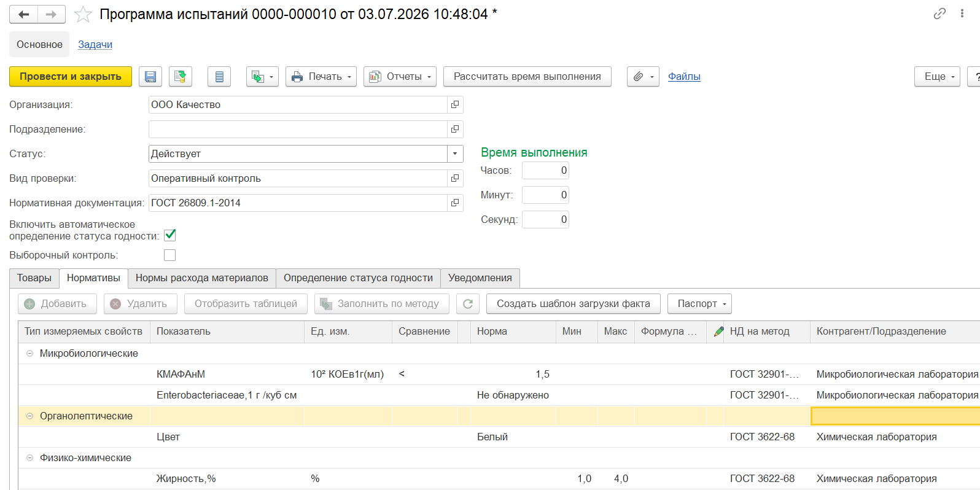
Task: Click the Норма column header
Action: (513, 332)
